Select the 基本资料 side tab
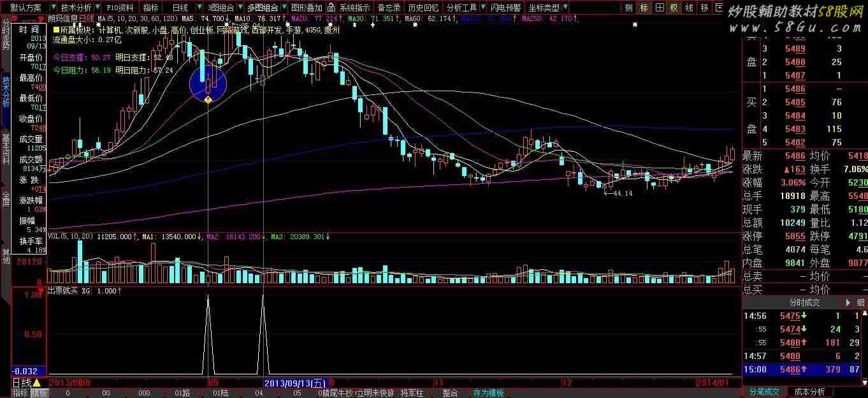The width and height of the screenshot is (868, 398). pos(5,149)
